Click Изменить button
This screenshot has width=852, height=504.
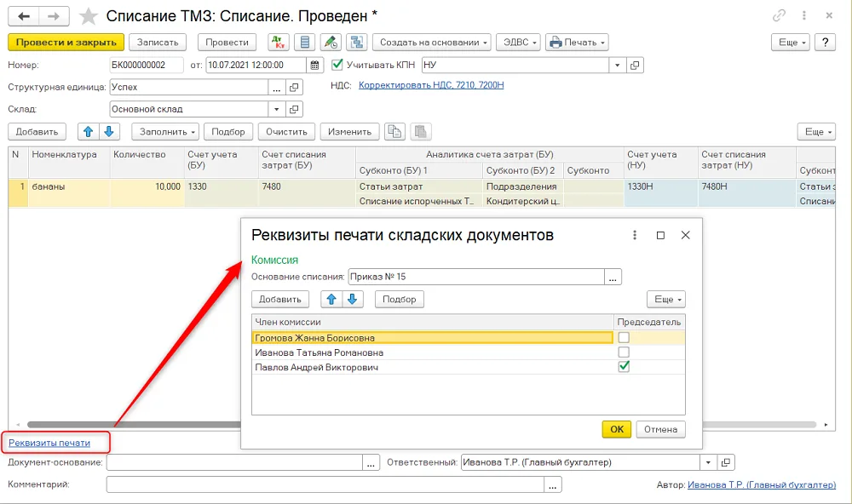point(349,131)
